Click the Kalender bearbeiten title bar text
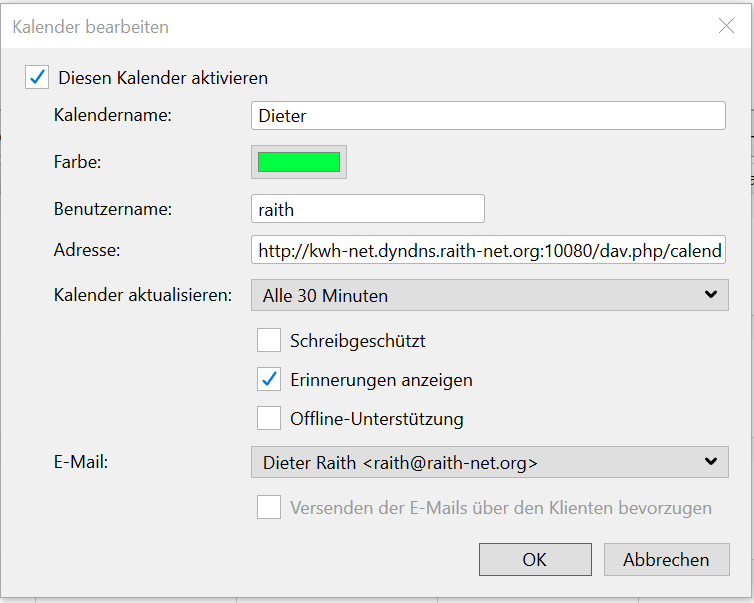The height and width of the screenshot is (603, 754). click(91, 27)
